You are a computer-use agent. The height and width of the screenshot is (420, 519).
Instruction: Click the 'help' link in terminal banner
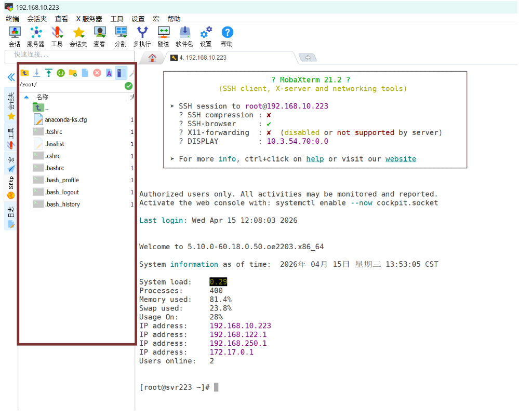(x=315, y=159)
